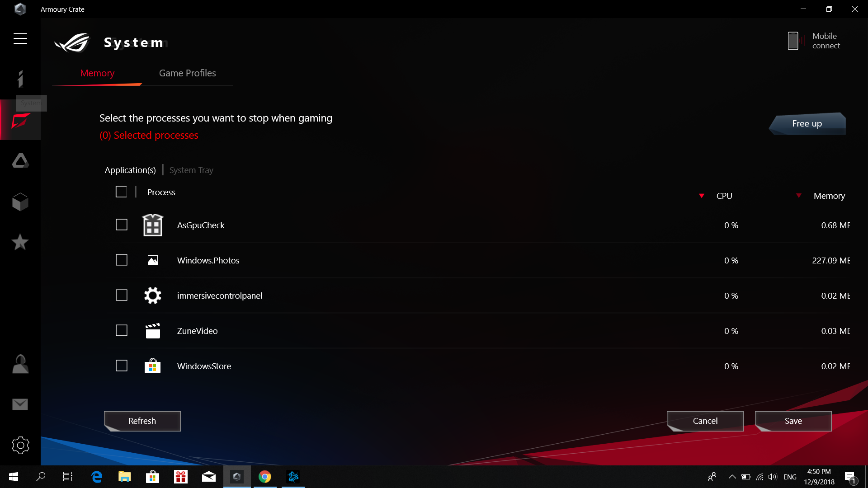
Task: Open the hamburger menu in sidebar
Action: (20, 38)
